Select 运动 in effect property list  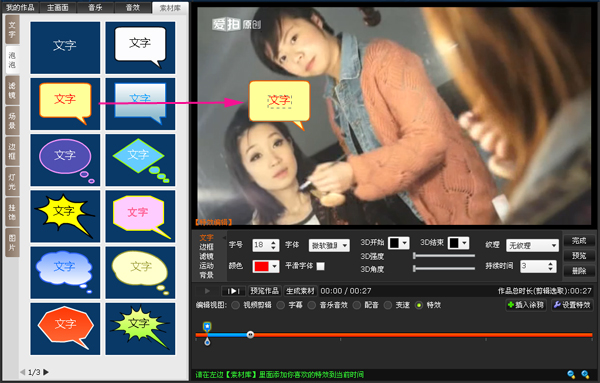pos(206,266)
